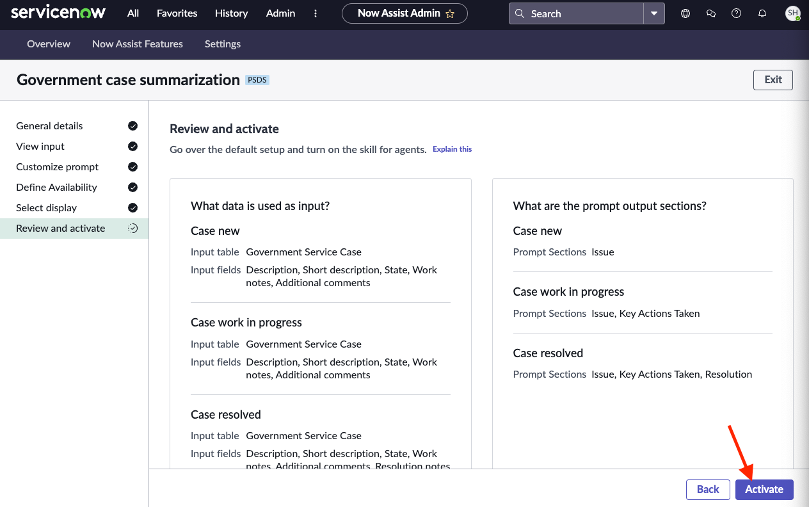Click the checkmark beside Customize prompt
The width and height of the screenshot is (810, 508).
click(133, 167)
